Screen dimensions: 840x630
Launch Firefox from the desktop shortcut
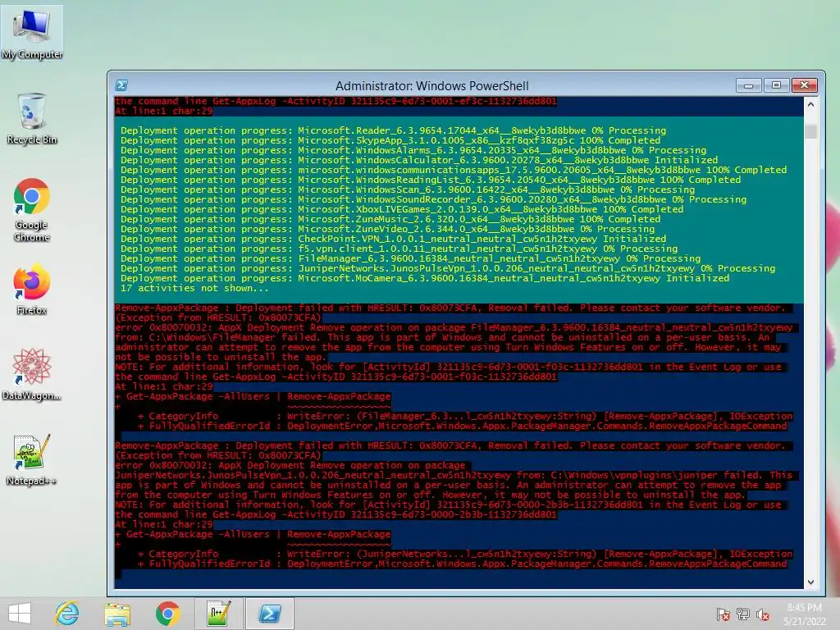(x=32, y=289)
